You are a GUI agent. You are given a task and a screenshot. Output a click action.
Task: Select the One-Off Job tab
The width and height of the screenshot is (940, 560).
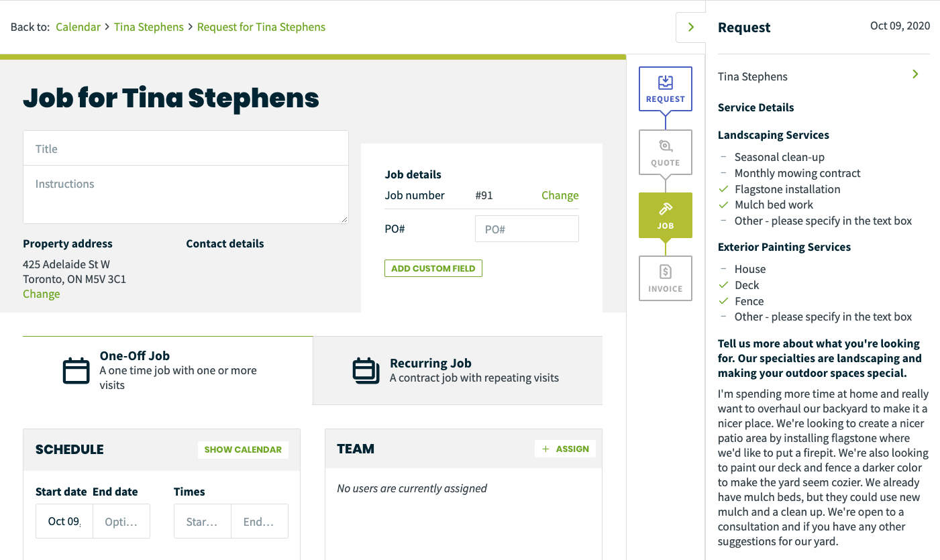click(168, 370)
